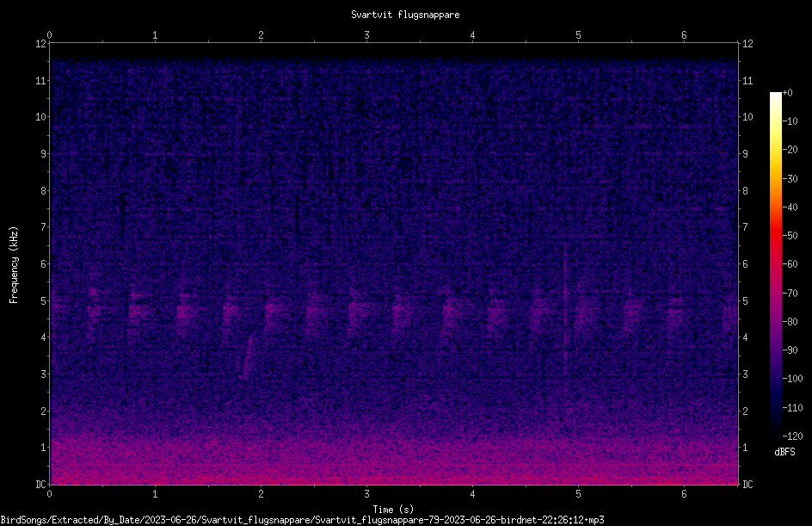Image resolution: width=812 pixels, height=526 pixels.
Task: Click the '-50' color scale value
Action: pyautogui.click(x=790, y=236)
